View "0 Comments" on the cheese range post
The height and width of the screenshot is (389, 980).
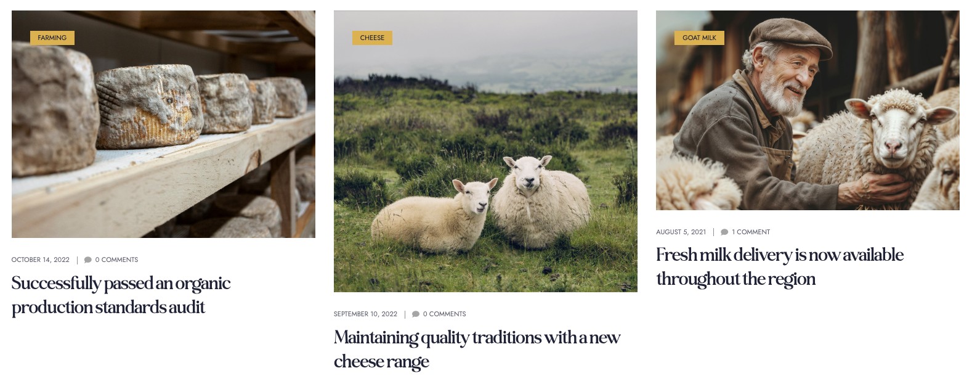point(444,314)
